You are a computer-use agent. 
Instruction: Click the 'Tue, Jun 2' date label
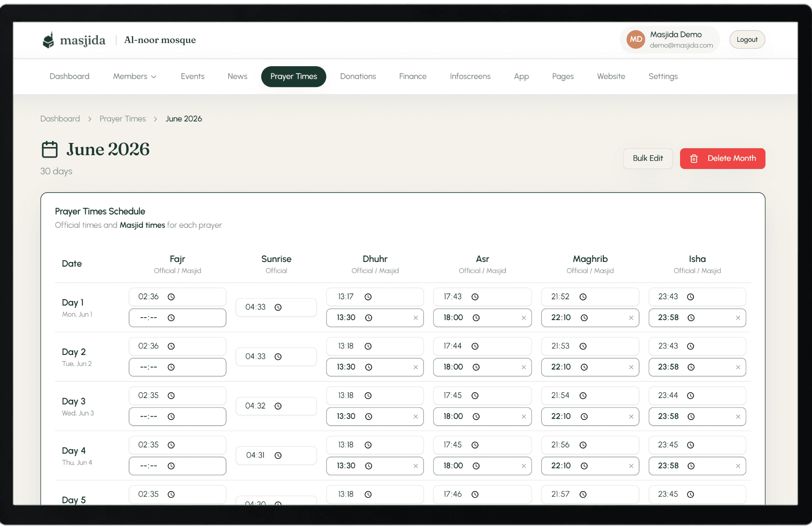point(77,364)
